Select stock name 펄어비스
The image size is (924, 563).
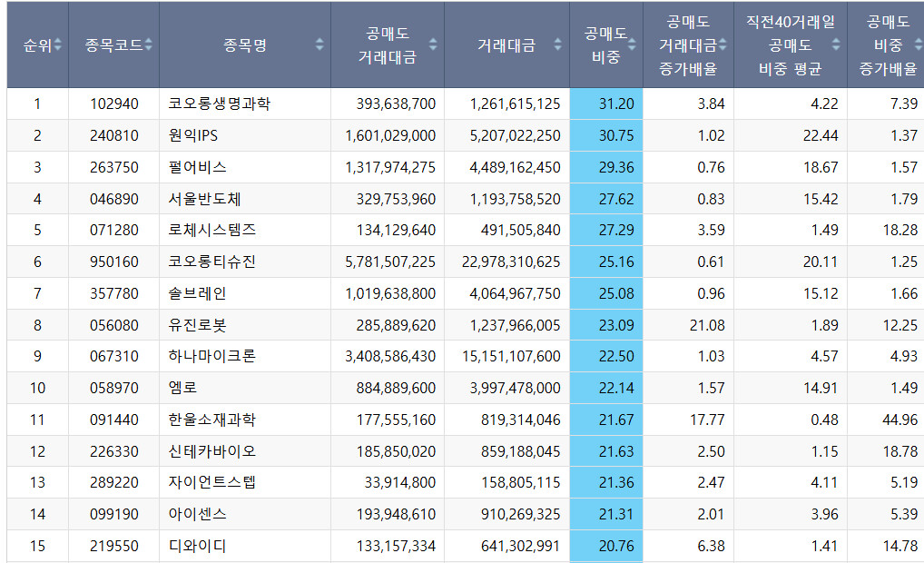click(x=197, y=167)
